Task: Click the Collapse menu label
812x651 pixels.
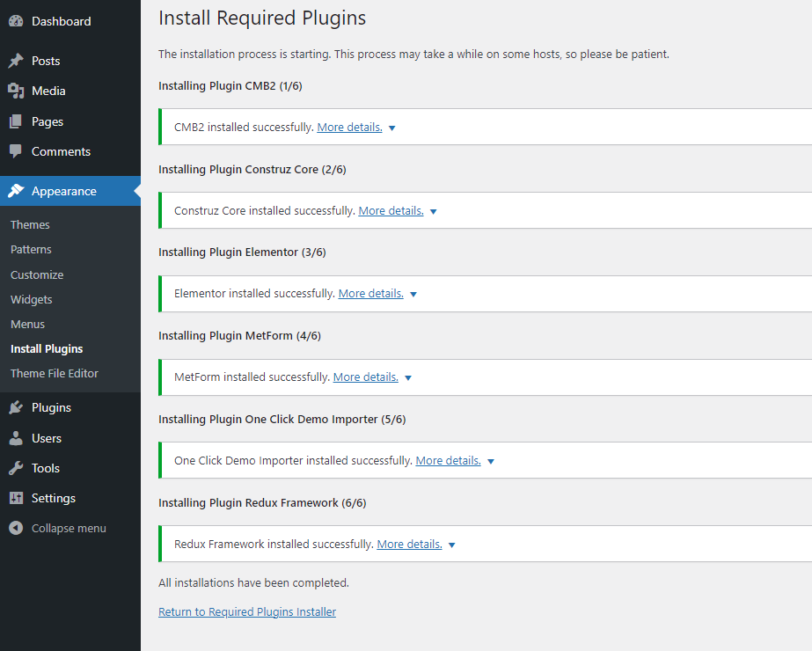Action: click(69, 528)
